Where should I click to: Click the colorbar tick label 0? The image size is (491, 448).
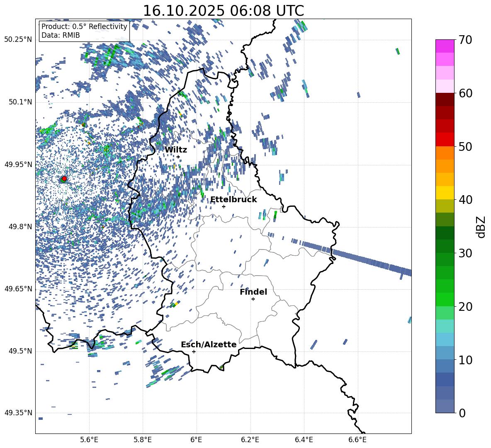(462, 413)
